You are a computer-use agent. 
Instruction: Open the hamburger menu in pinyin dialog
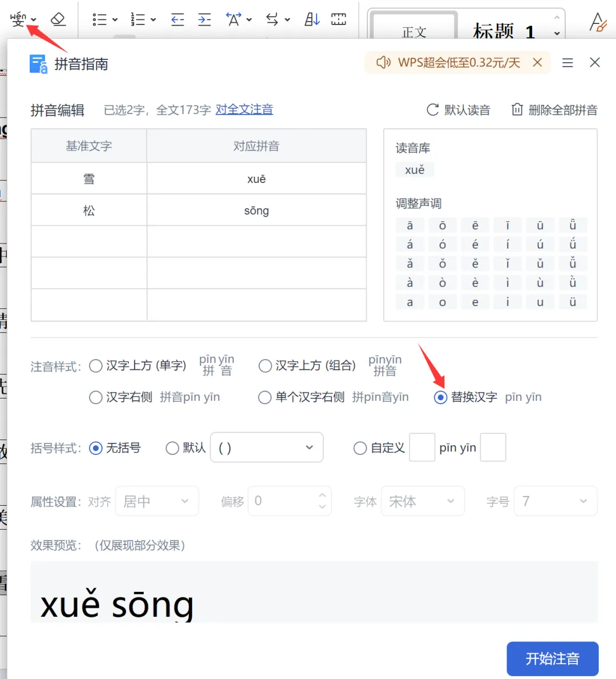click(x=568, y=63)
